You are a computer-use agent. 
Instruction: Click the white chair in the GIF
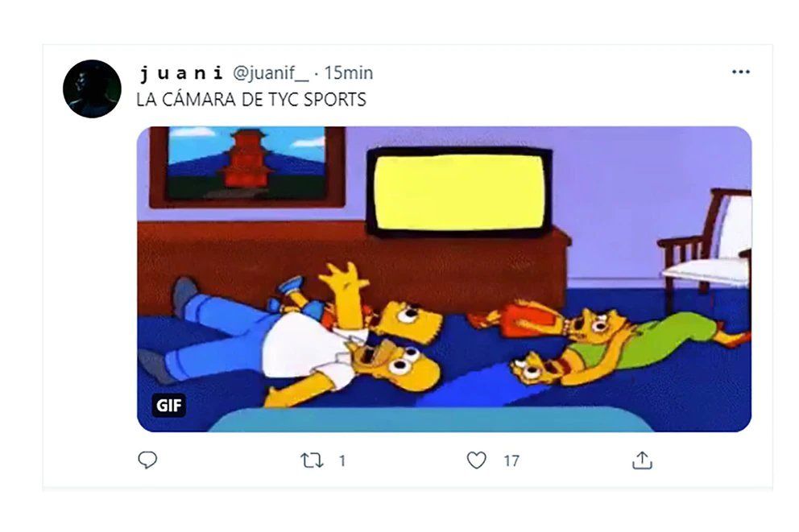point(706,243)
